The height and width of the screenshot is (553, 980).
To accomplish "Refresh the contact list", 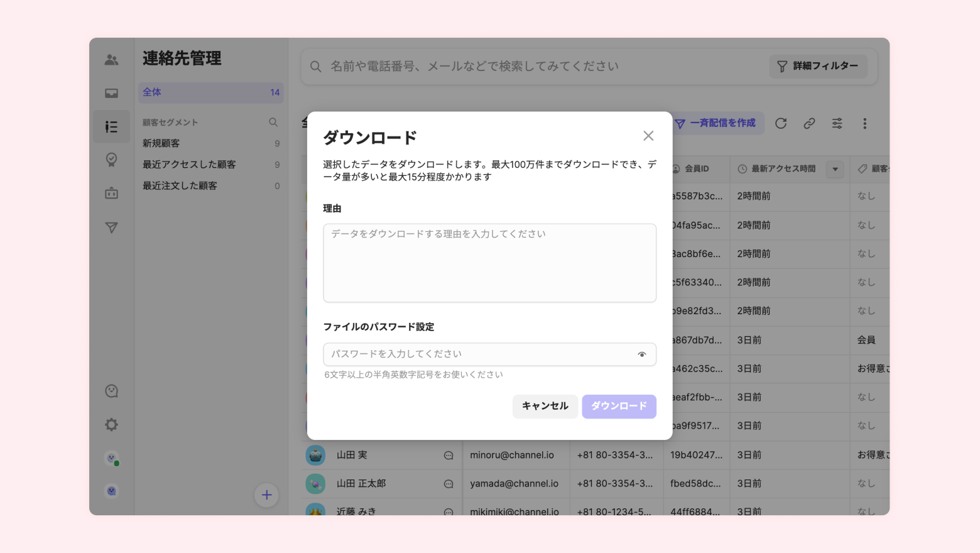I will [x=781, y=123].
